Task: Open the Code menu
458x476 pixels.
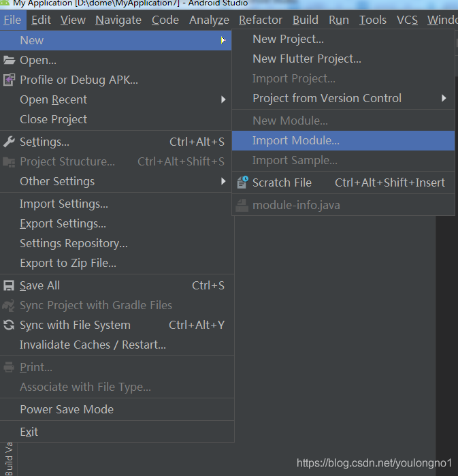Action: (165, 20)
